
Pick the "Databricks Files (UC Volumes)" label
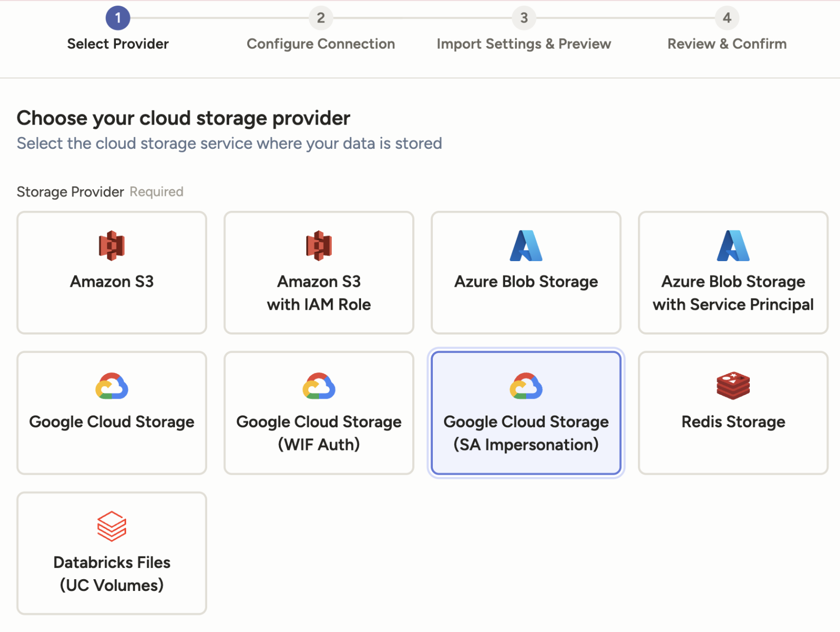coord(112,574)
